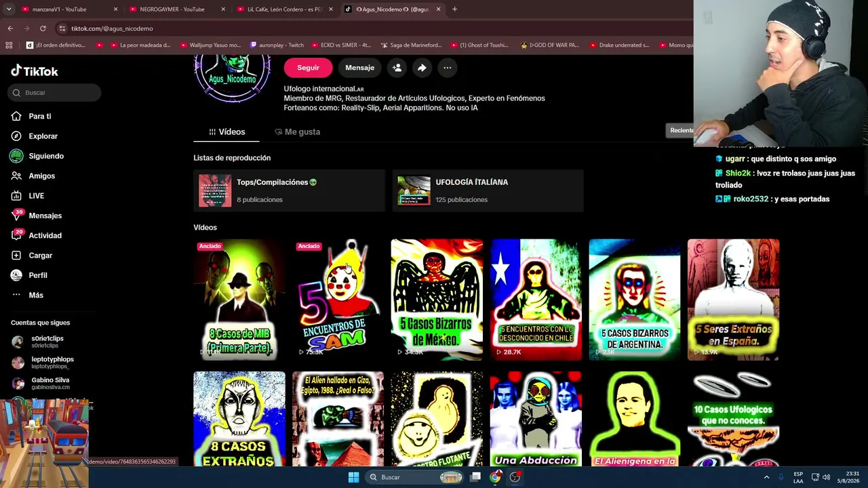Send a message via Mensaje button
Viewport: 868px width, 488px height.
[359, 68]
